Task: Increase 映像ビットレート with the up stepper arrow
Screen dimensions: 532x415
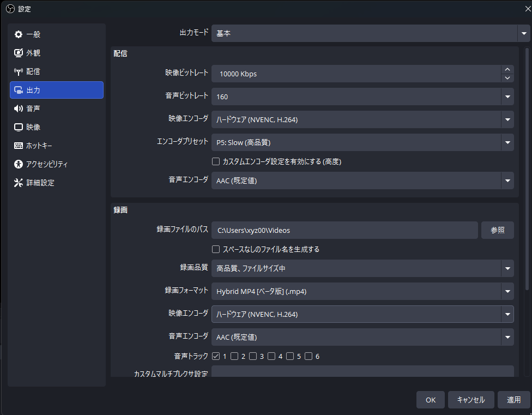Action: click(507, 68)
